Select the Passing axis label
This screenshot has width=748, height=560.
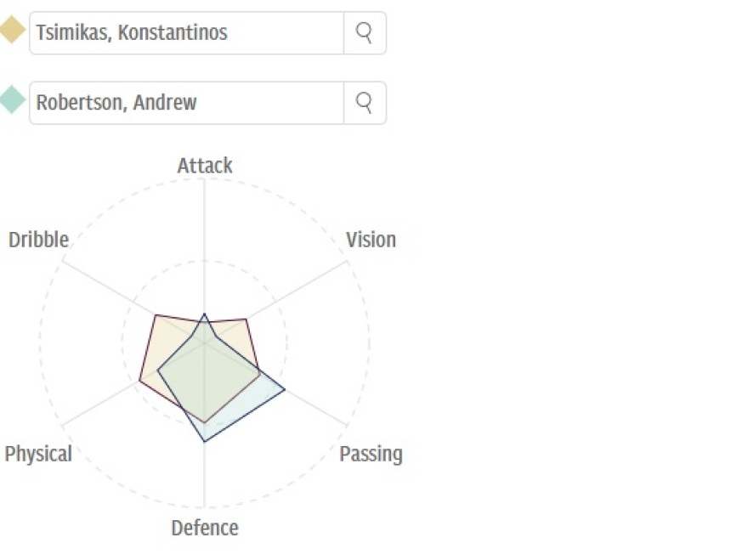pyautogui.click(x=371, y=454)
